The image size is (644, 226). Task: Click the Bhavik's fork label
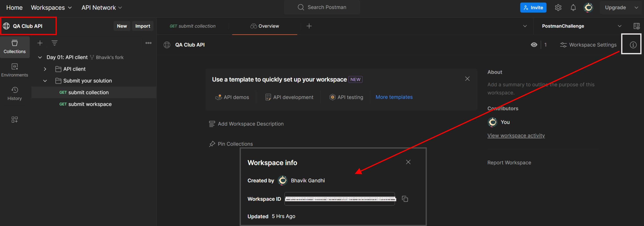[109, 57]
